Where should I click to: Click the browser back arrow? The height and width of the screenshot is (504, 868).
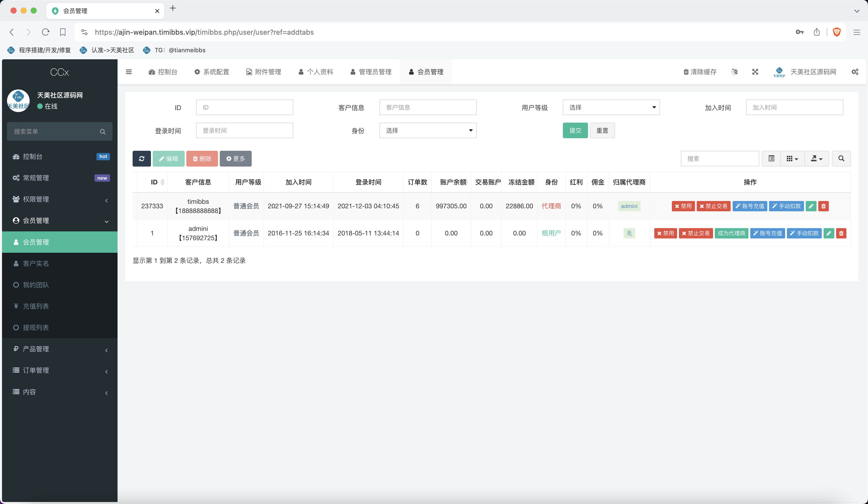tap(12, 32)
